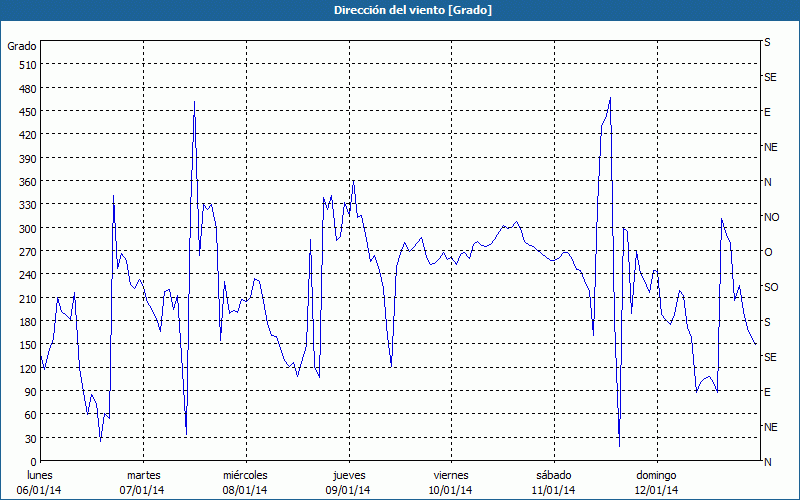Viewport: 800px width, 500px height.
Task: Click the 'sábado' day label
Action: click(554, 475)
